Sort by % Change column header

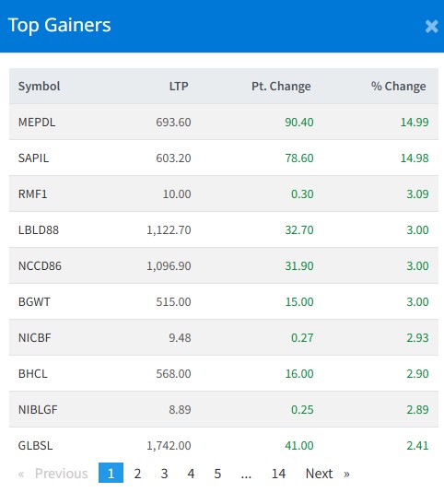pyautogui.click(x=398, y=86)
